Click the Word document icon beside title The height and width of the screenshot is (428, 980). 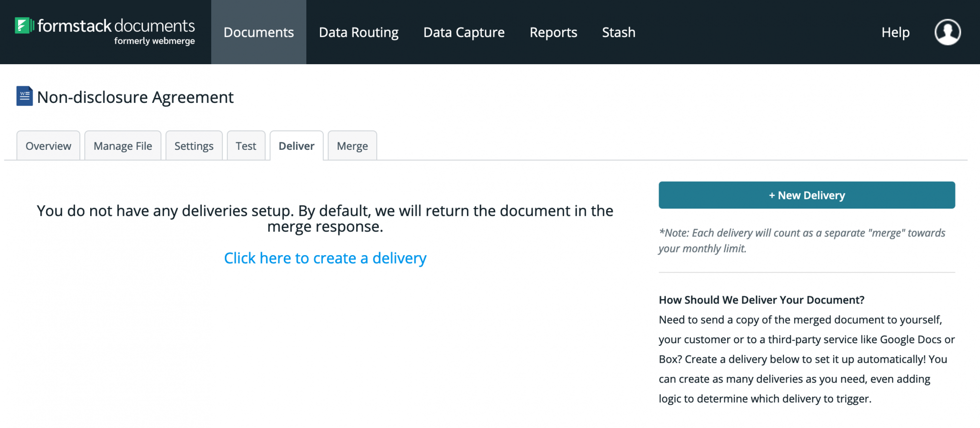24,96
